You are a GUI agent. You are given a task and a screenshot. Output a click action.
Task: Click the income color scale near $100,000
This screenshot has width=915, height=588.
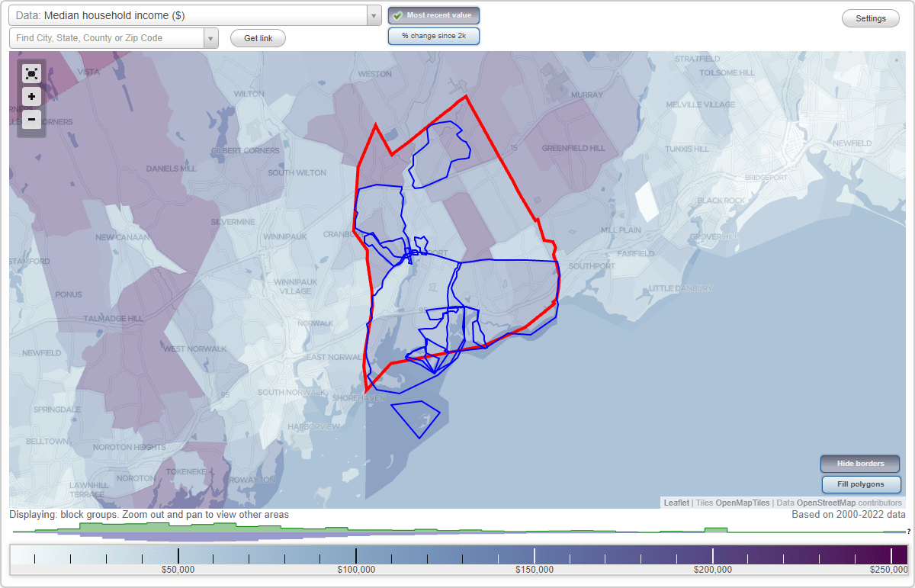point(355,554)
